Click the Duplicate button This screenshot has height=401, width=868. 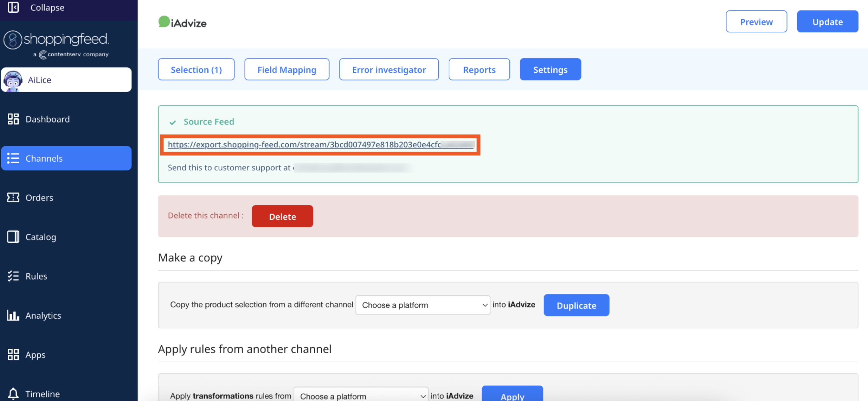point(576,305)
